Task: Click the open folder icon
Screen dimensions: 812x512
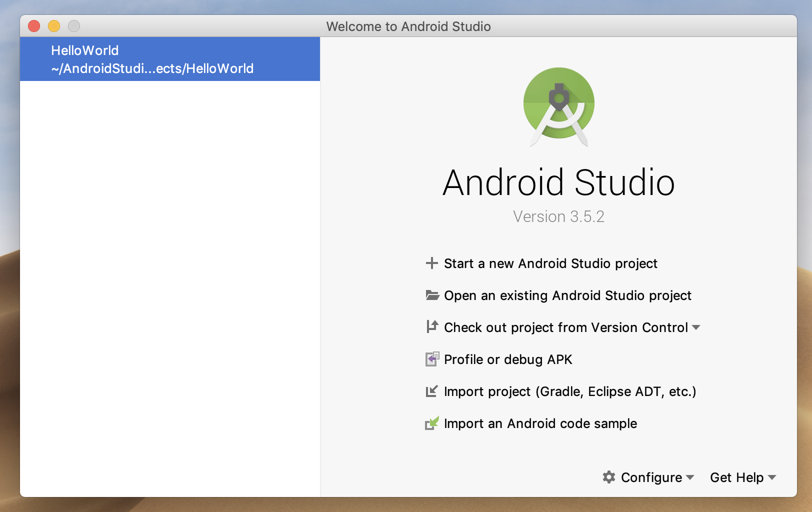Action: [x=432, y=295]
